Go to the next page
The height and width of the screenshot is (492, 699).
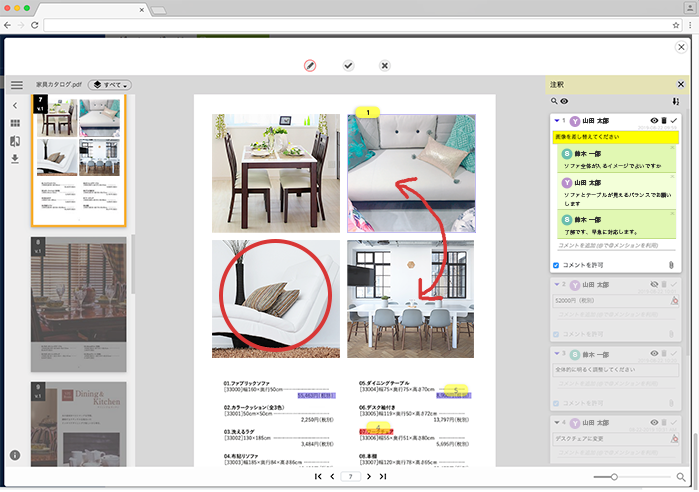point(368,477)
